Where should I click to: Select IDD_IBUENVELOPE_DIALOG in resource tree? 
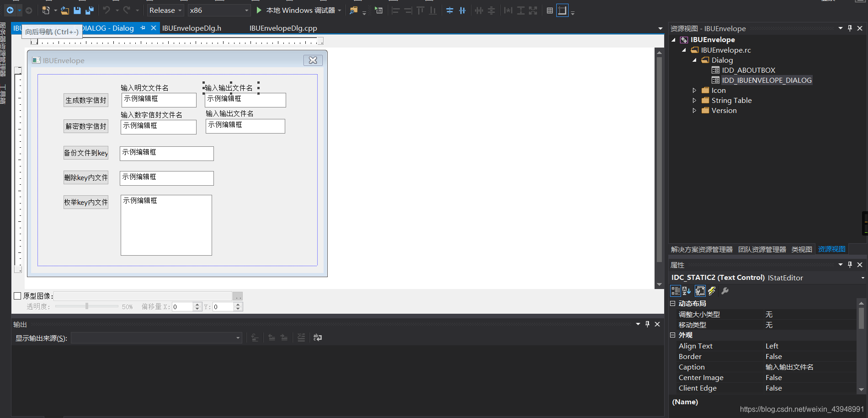[767, 80]
